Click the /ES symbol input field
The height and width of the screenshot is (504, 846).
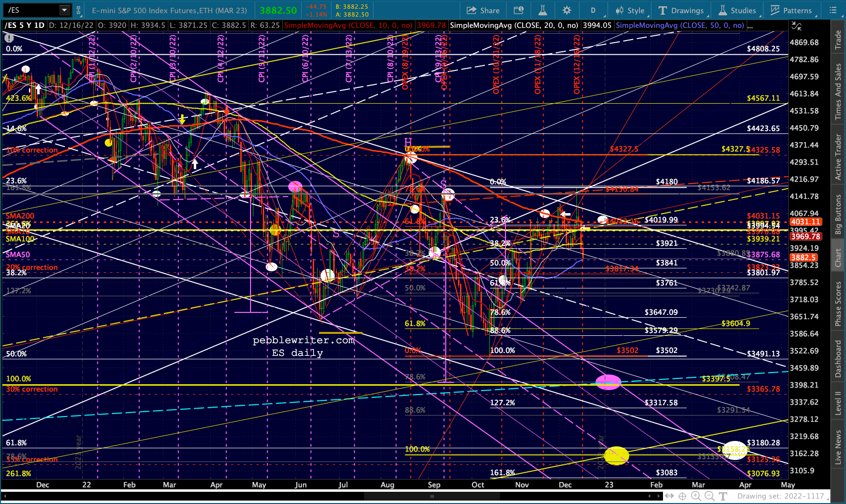click(x=31, y=10)
